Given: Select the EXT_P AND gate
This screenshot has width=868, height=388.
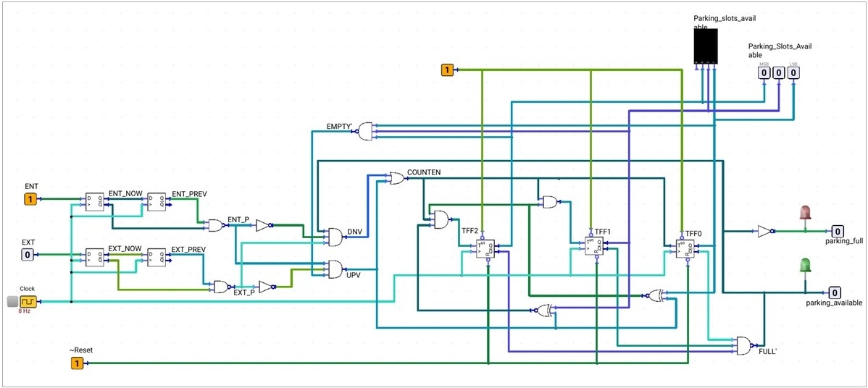Looking at the screenshot, I should pos(222,287).
